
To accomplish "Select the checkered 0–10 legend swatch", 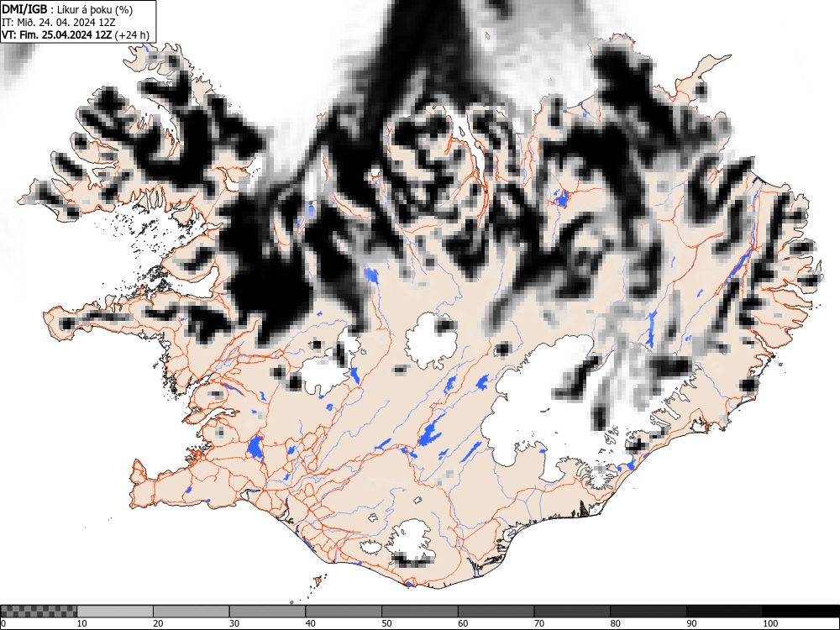I will pyautogui.click(x=39, y=612).
